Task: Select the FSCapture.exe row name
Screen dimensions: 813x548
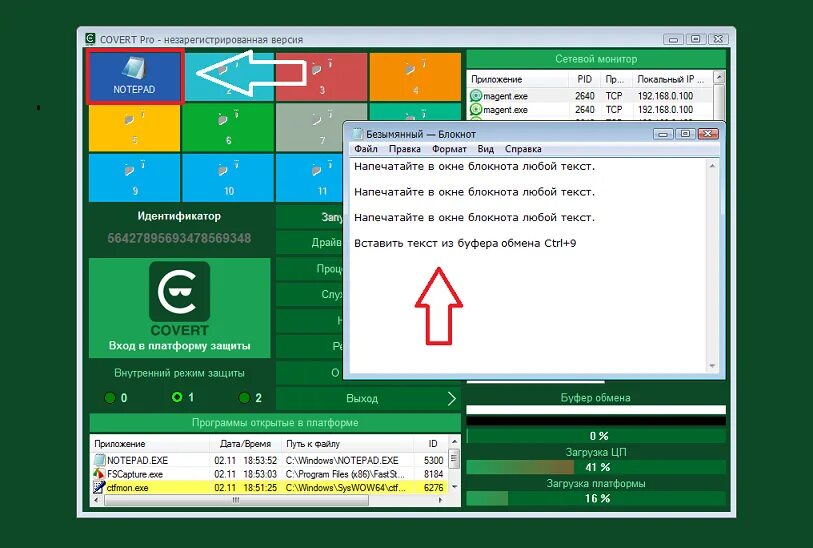Action: [135, 474]
